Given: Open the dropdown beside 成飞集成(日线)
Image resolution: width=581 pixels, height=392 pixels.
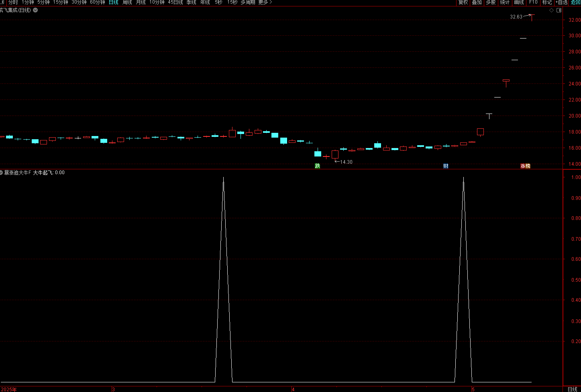Looking at the screenshot, I should (x=35, y=10).
